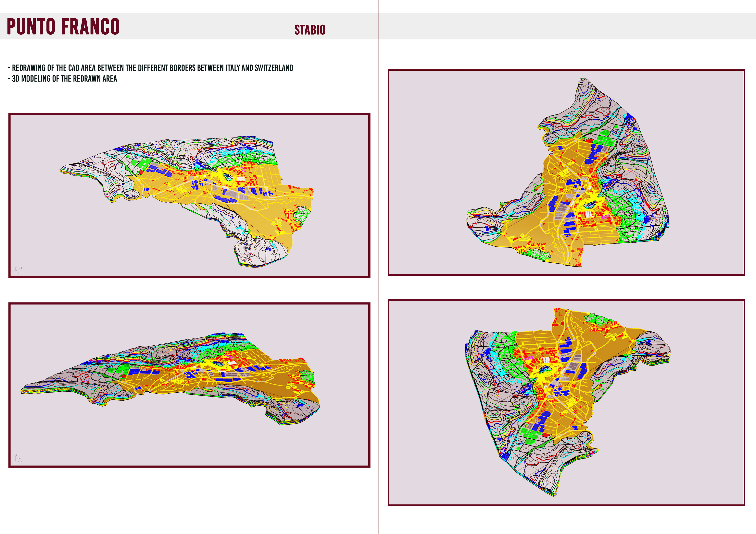The height and width of the screenshot is (534, 756).
Task: Click the word SWITZERLAND in the description
Action: coord(274,68)
